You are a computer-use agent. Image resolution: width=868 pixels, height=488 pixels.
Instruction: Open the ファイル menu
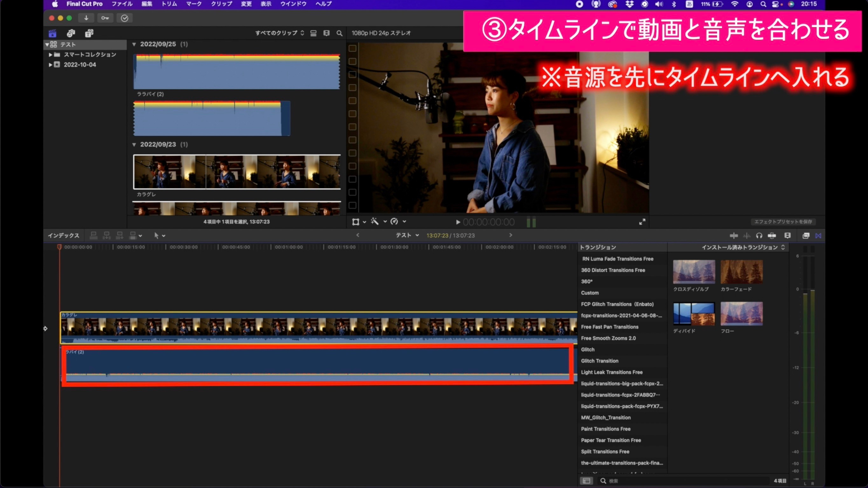[x=122, y=4]
